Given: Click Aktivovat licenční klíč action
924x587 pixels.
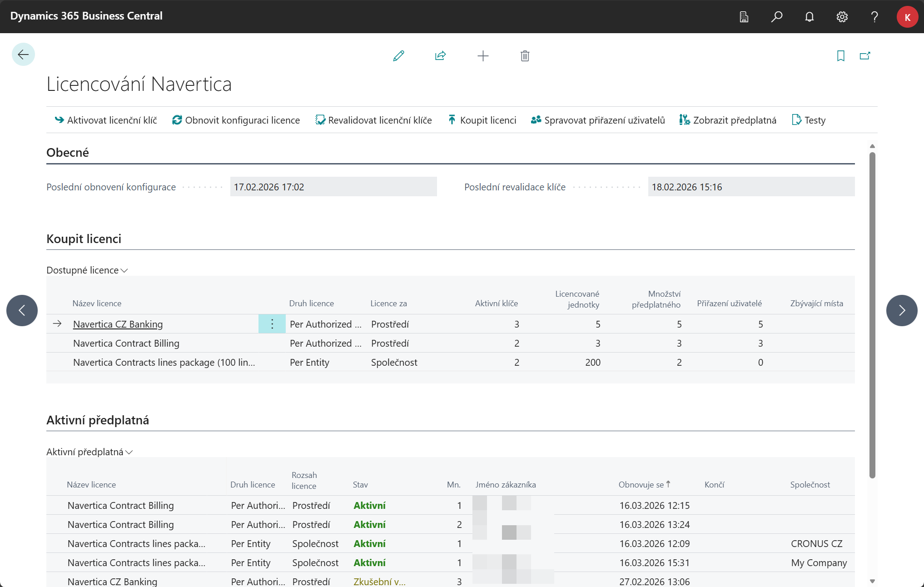Looking at the screenshot, I should pyautogui.click(x=106, y=120).
